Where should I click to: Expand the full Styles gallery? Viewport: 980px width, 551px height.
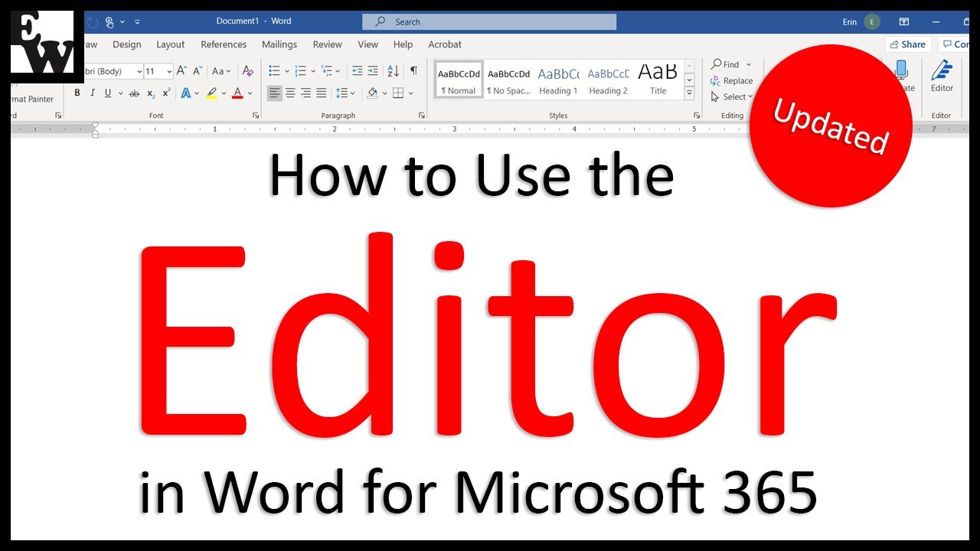point(689,93)
